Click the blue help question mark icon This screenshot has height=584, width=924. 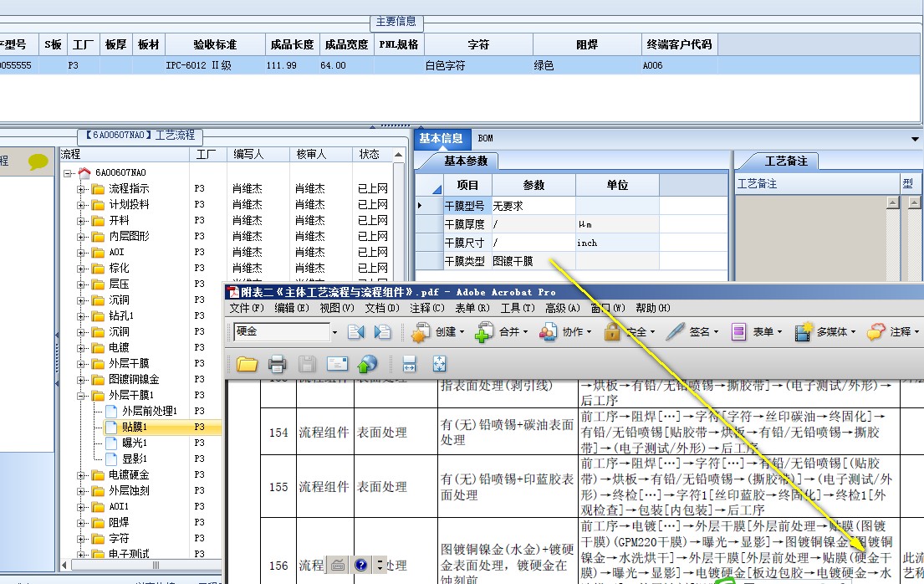(360, 565)
